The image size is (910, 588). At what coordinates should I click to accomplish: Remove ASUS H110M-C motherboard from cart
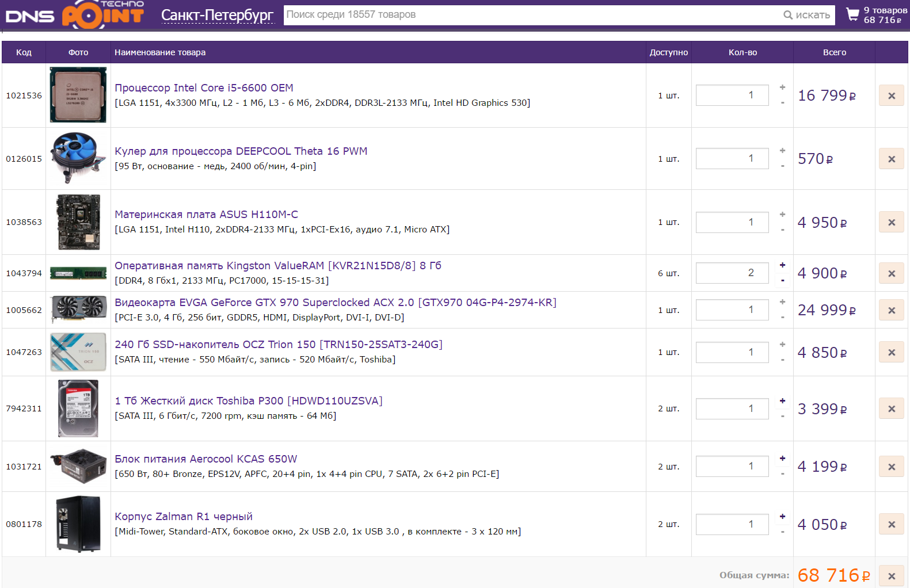click(891, 222)
